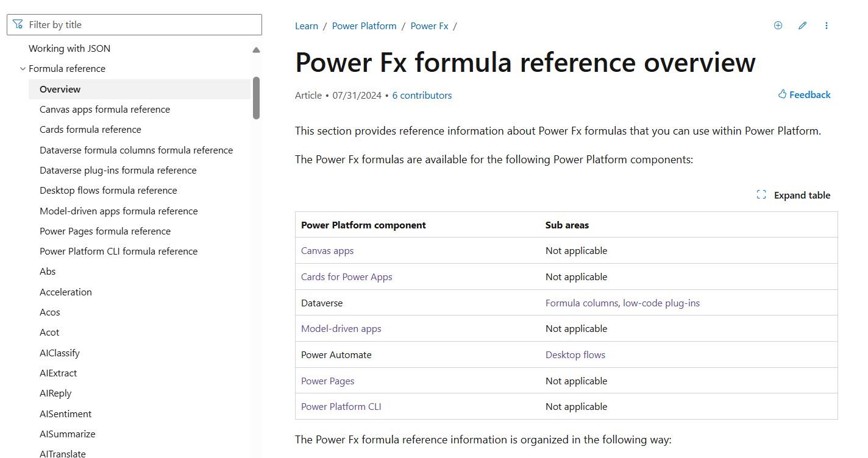Click the add (+) icon near top right

coord(778,25)
